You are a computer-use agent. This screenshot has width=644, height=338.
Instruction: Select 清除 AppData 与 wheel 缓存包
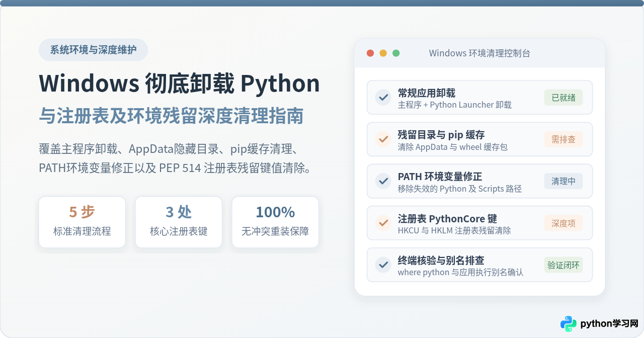[x=453, y=147]
